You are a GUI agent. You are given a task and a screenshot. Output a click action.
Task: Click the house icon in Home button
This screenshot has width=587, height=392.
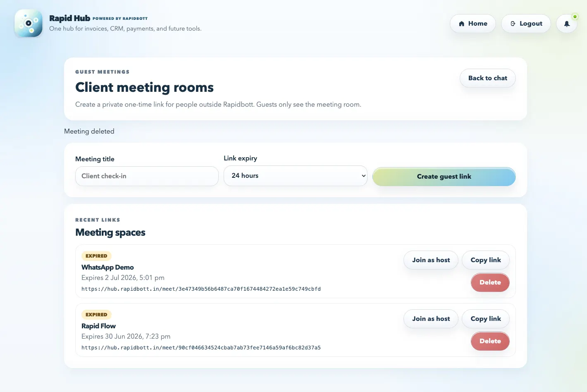coord(462,24)
